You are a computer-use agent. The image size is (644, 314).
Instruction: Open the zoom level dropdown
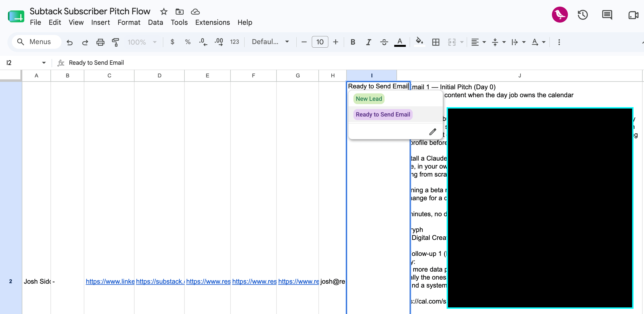[x=142, y=42]
